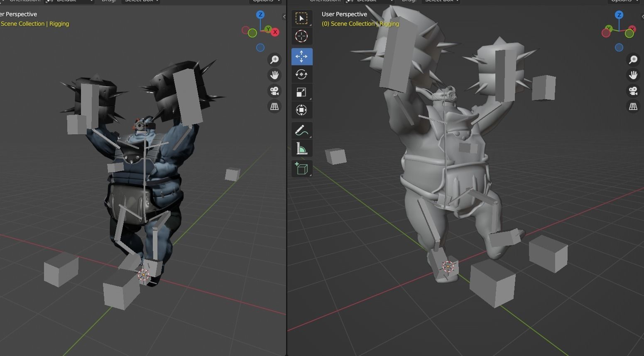Select the Add Cube tool
The height and width of the screenshot is (356, 644).
click(301, 168)
